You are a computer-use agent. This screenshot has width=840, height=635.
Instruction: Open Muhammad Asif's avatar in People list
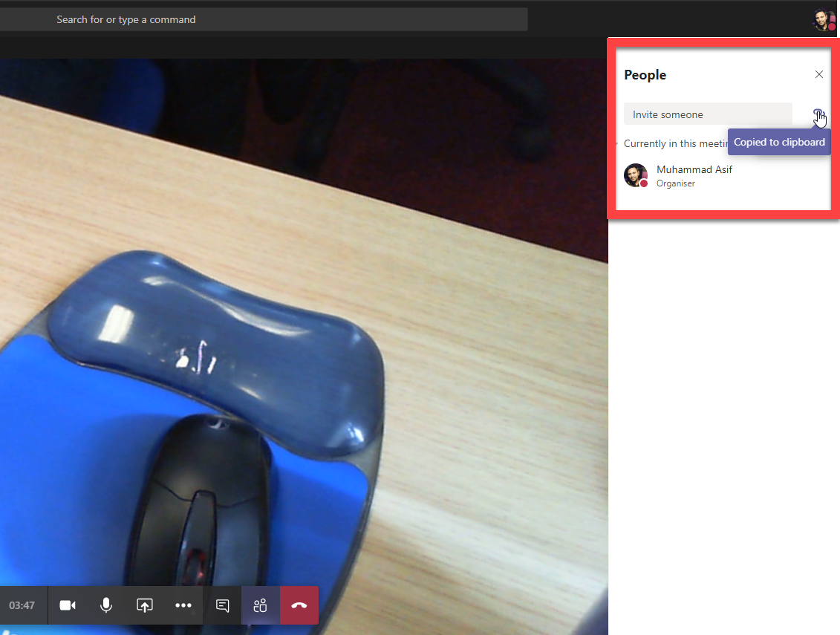click(636, 175)
